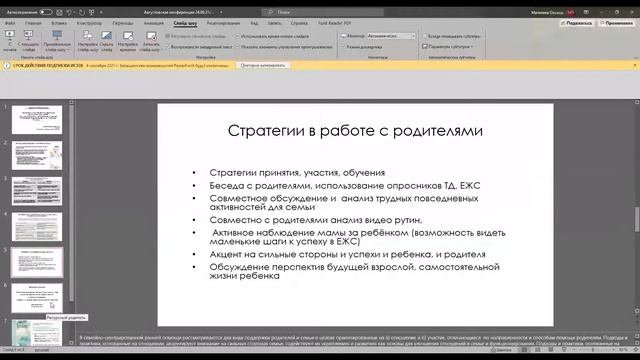Click bullet 'Совместно с родителями анализ видео рутин'

point(316,220)
